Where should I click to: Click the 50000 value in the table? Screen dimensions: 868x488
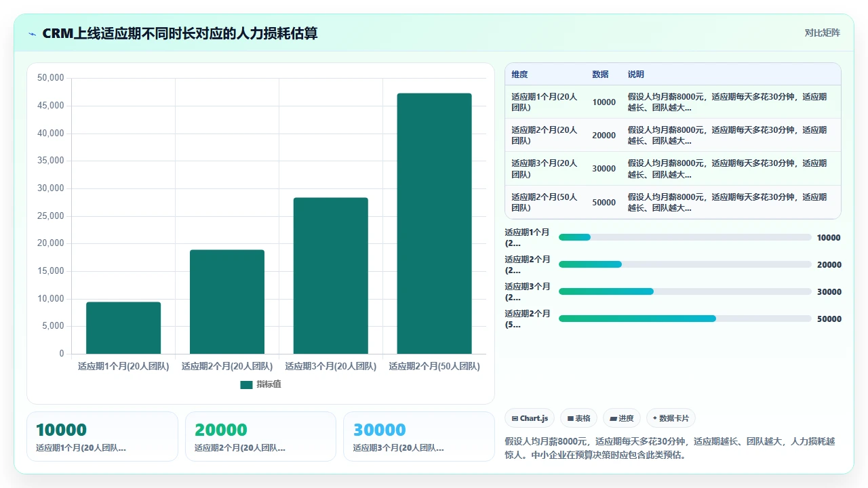point(604,203)
